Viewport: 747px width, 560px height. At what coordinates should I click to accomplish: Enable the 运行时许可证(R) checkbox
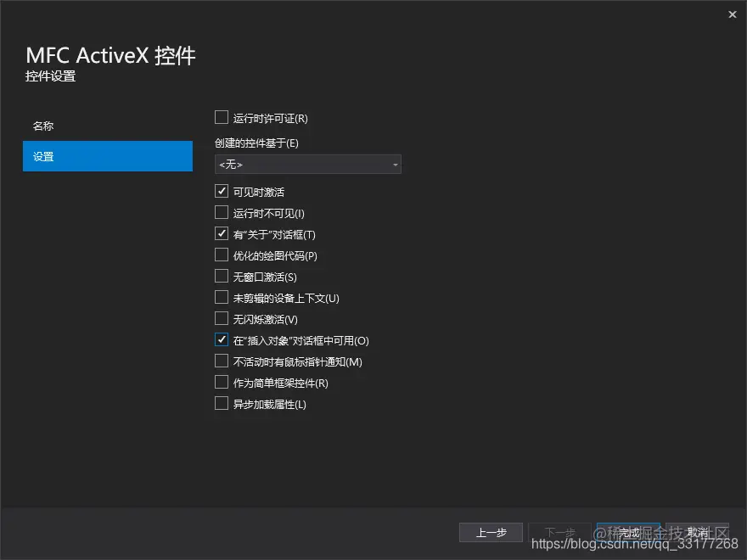[x=222, y=117]
